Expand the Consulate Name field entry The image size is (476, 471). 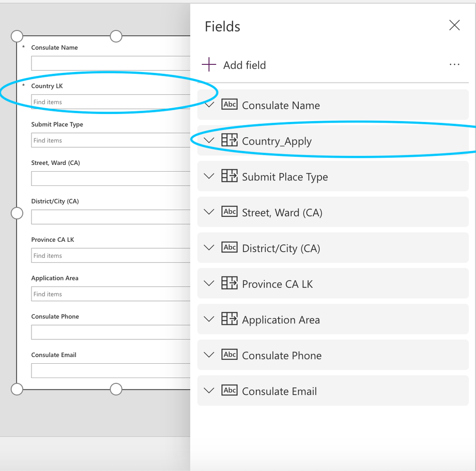(210, 104)
